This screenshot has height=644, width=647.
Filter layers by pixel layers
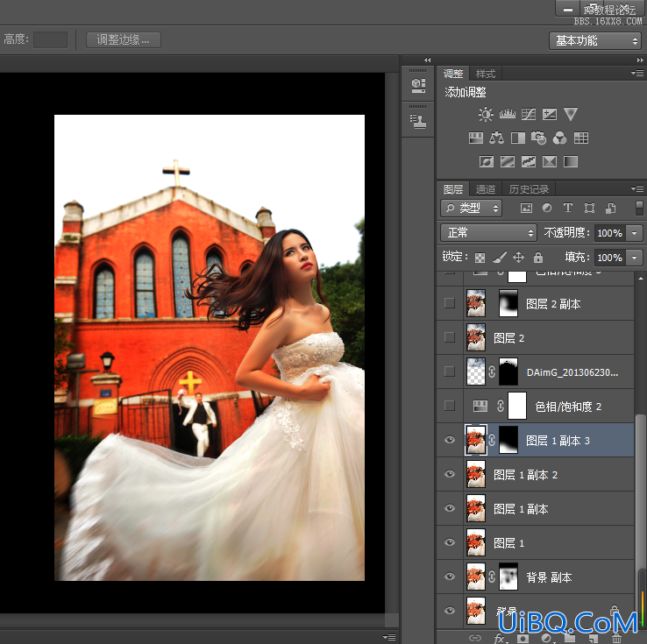point(526,209)
